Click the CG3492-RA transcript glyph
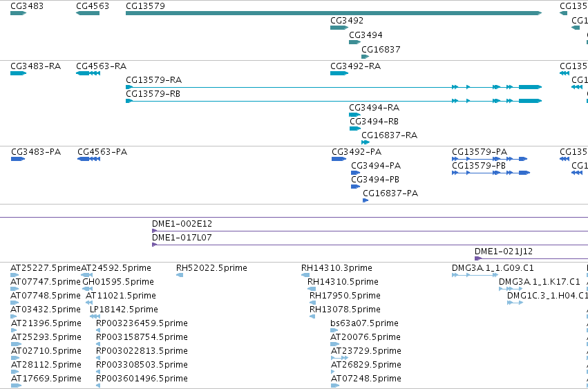This screenshot has width=588, height=389. 339,73
